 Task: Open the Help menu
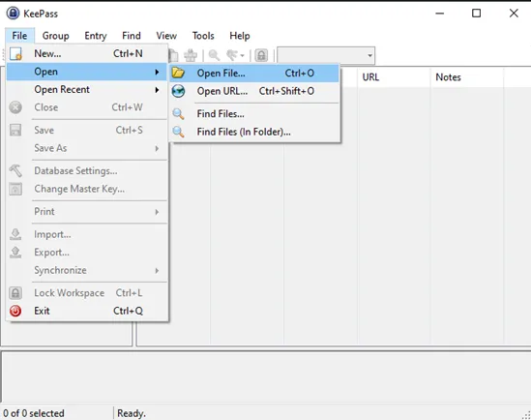[x=240, y=36]
